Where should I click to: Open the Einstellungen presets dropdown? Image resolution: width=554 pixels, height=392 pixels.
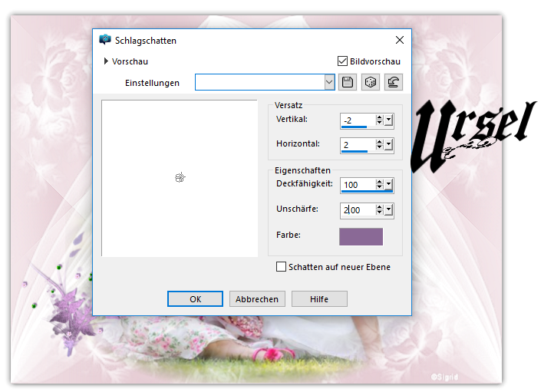click(330, 82)
